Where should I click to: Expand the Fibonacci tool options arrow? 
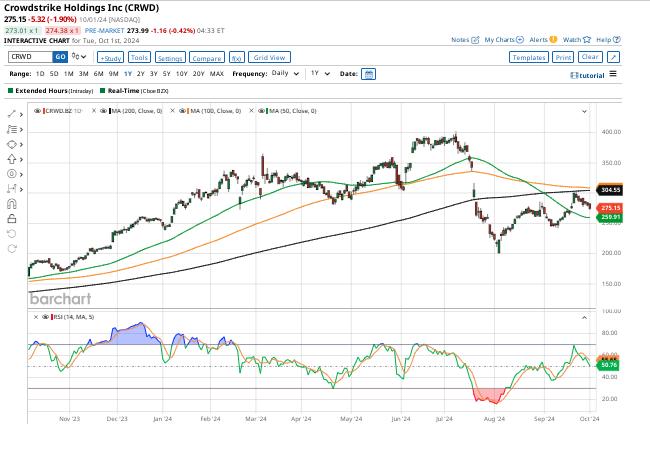pos(21,130)
